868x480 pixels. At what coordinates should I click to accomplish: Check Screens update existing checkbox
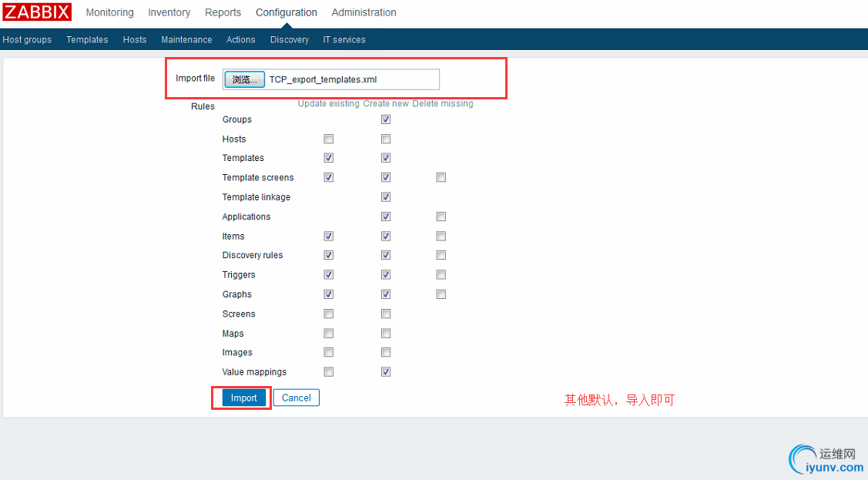click(x=329, y=314)
